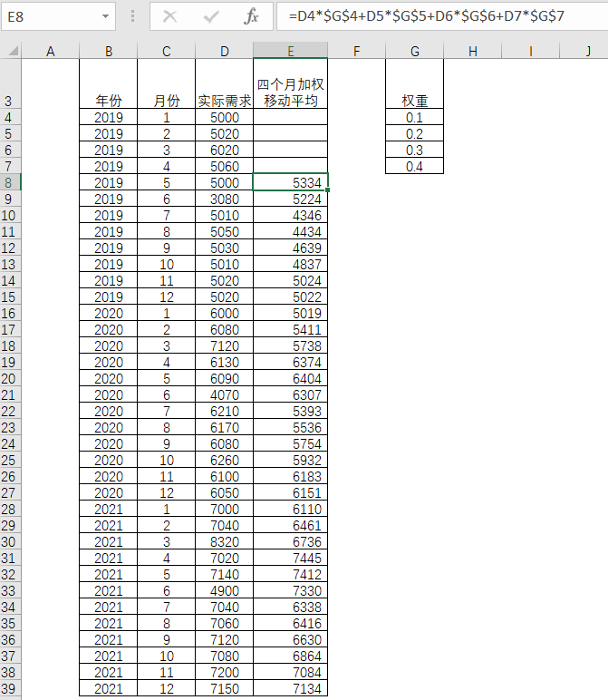Select column G by its header
The width and height of the screenshot is (608, 700).
pos(414,52)
